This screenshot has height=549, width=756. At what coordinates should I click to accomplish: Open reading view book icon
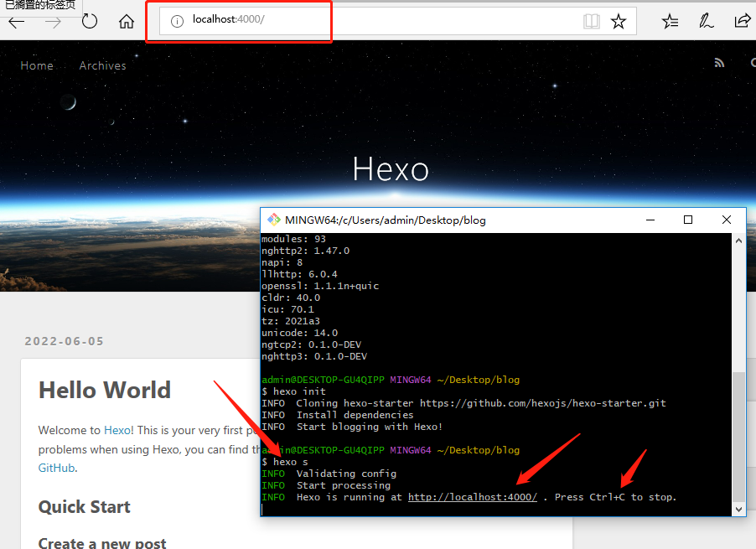point(591,21)
